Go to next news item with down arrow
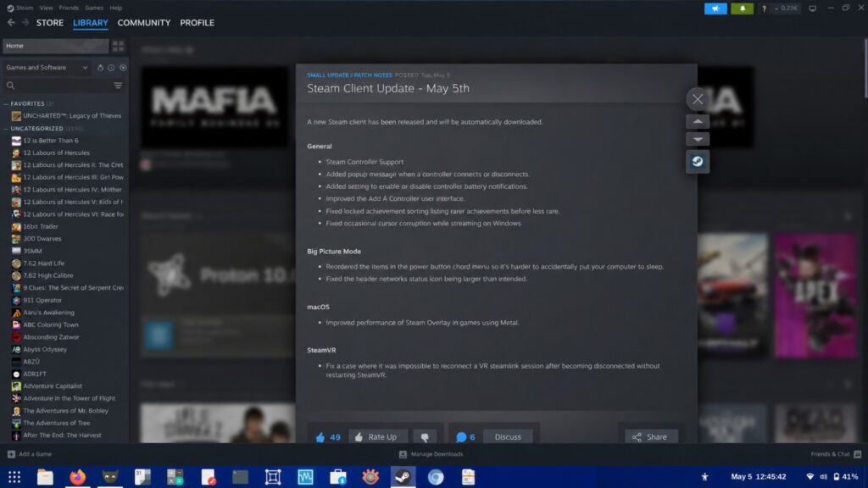This screenshot has width=868, height=488. [x=698, y=139]
